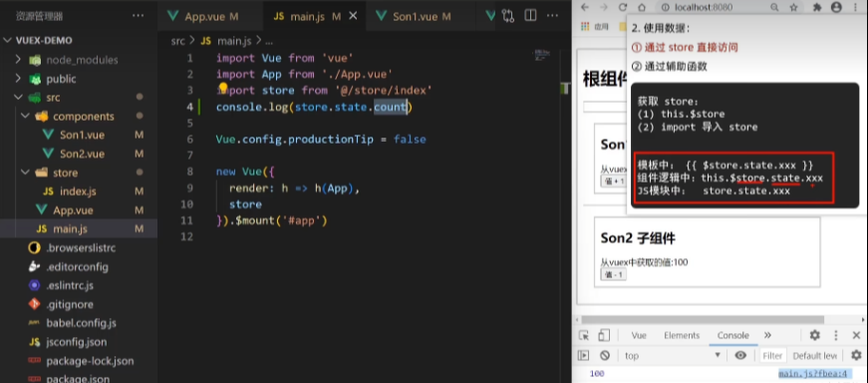This screenshot has width=868, height=383.
Task: Open Default levels dropdown
Action: 814,355
